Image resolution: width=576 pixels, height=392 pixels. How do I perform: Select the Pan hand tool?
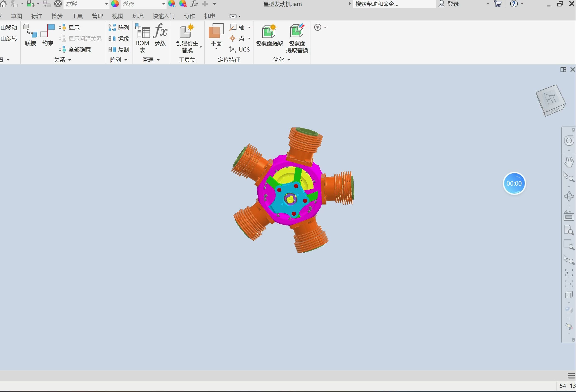[569, 162]
